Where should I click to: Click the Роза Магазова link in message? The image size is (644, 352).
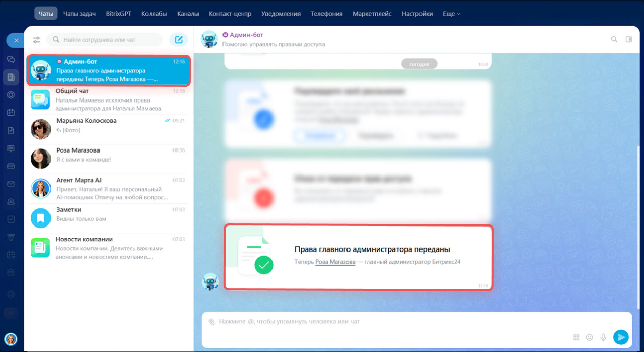tap(335, 262)
